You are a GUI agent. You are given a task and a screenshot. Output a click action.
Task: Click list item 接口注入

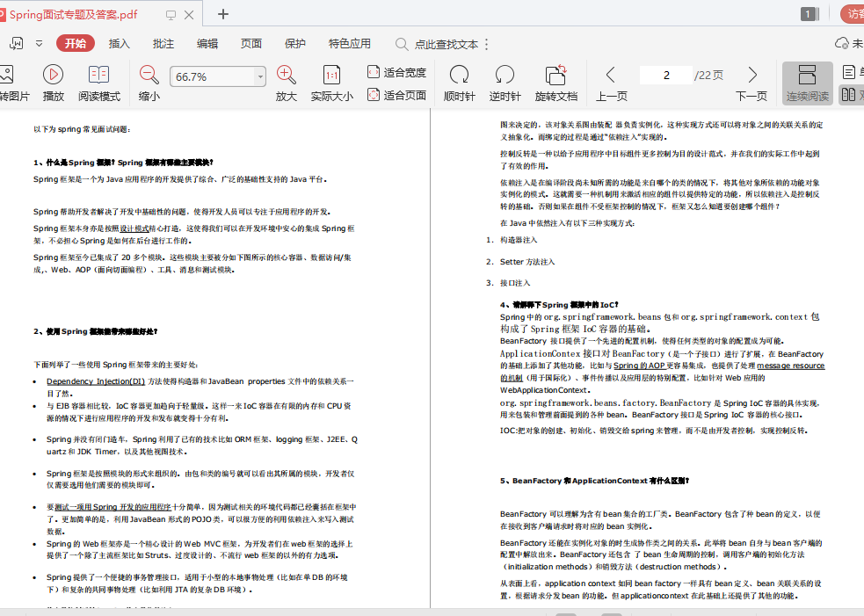tap(515, 283)
